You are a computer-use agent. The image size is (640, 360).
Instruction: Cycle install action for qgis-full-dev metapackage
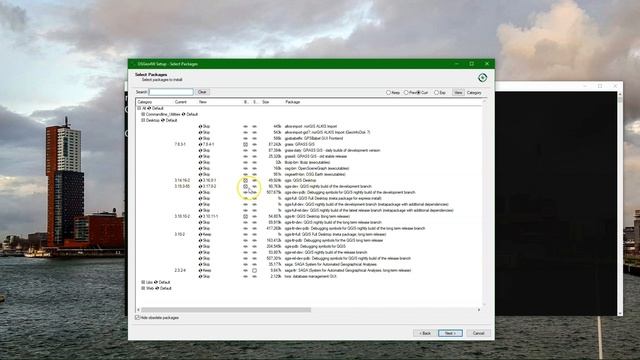[x=200, y=204]
